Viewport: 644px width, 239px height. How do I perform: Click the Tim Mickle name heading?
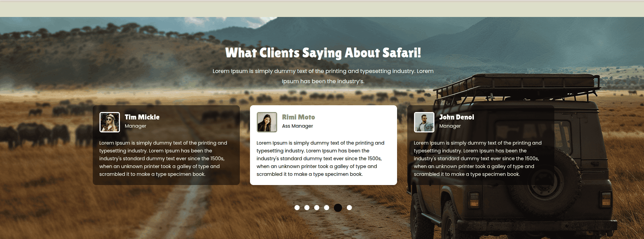142,117
